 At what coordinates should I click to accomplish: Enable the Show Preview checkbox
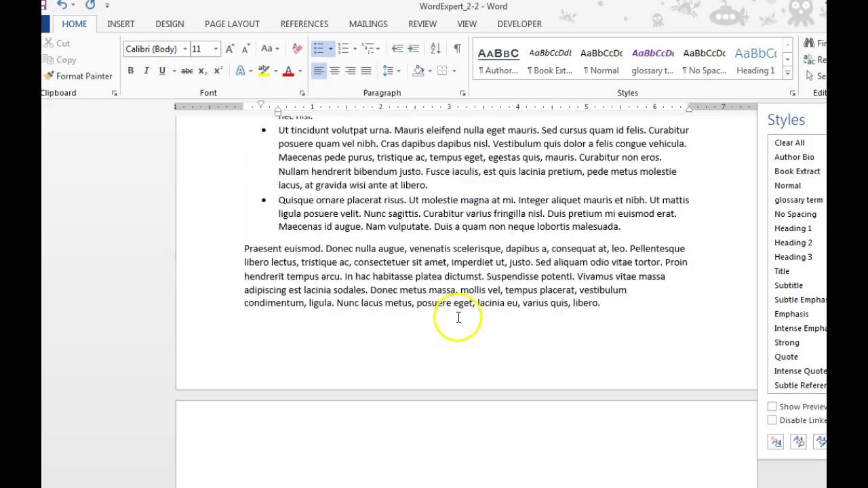tap(772, 407)
